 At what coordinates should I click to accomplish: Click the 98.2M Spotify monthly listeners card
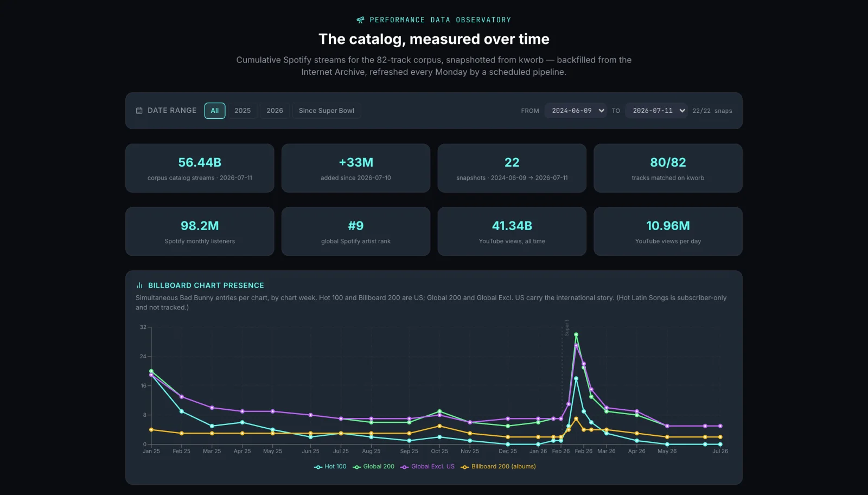pyautogui.click(x=200, y=231)
